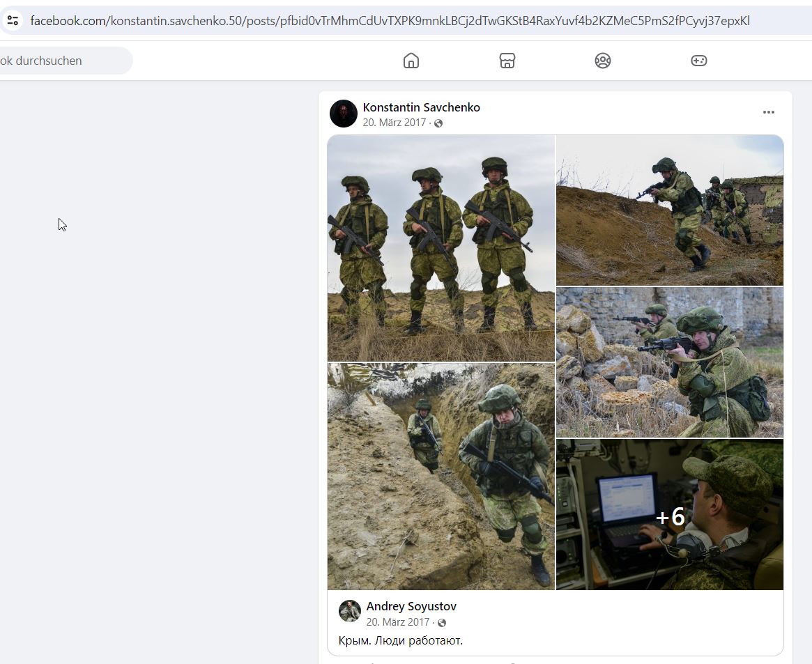Viewport: 812px width, 664px height.
Task: Click Andrey Soyustov's small avatar
Action: coord(350,611)
